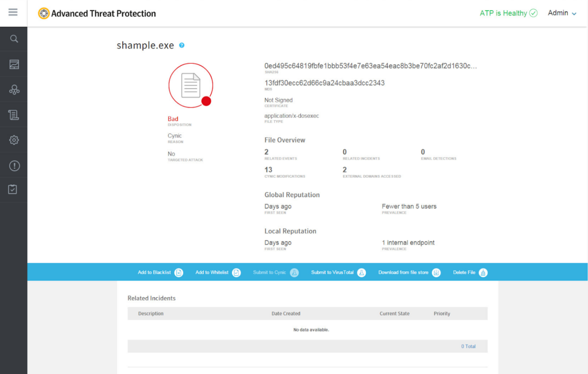Open settings via the gear icon
588x374 pixels.
click(14, 140)
